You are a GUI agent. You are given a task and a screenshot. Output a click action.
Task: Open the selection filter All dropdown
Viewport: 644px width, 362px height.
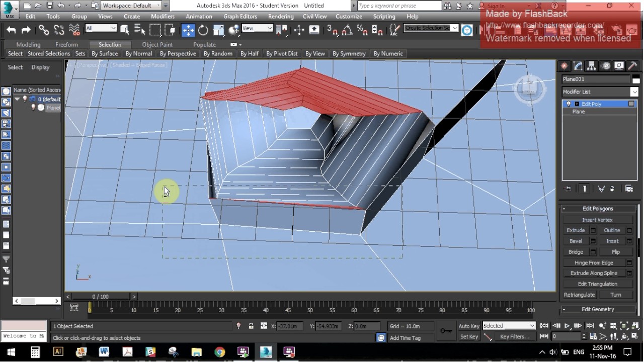pos(101,28)
